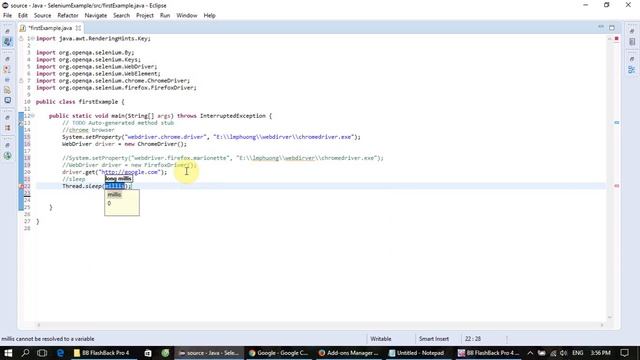Click the 'Writable' status bar field
The width and height of the screenshot is (640, 360).
(381, 339)
